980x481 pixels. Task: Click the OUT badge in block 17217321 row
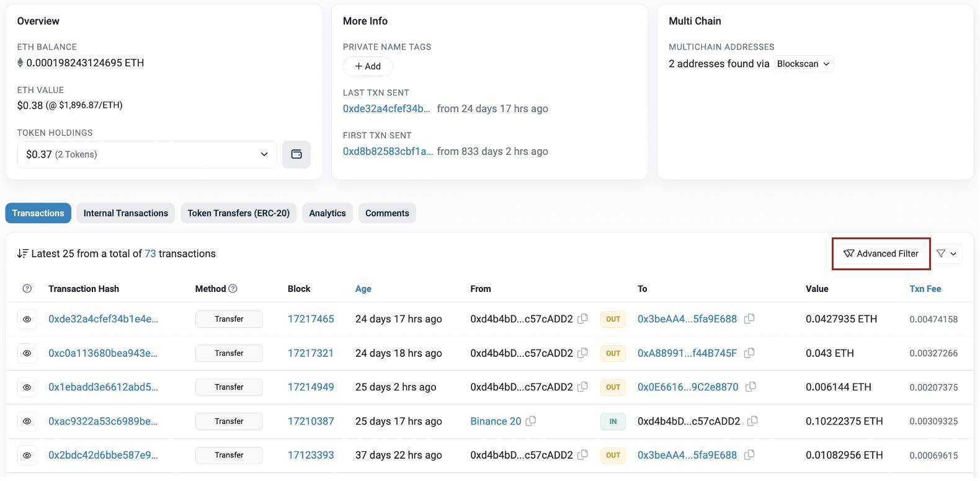[613, 353]
